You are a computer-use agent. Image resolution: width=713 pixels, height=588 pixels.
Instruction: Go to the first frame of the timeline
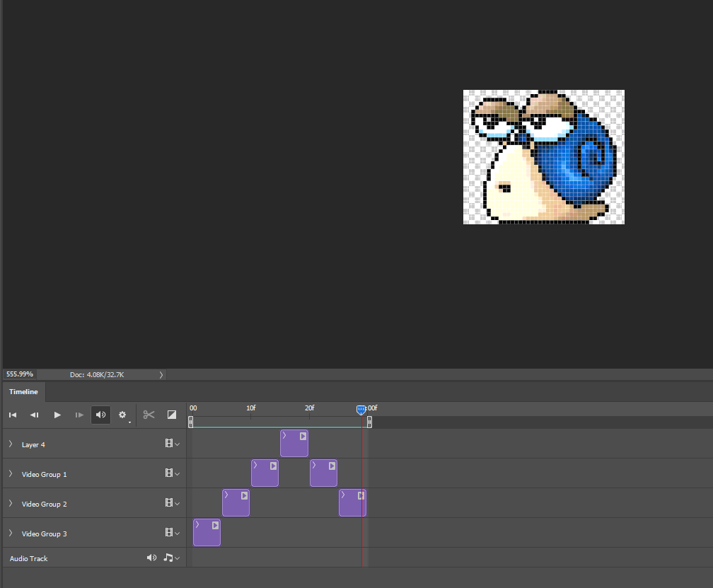(13, 415)
